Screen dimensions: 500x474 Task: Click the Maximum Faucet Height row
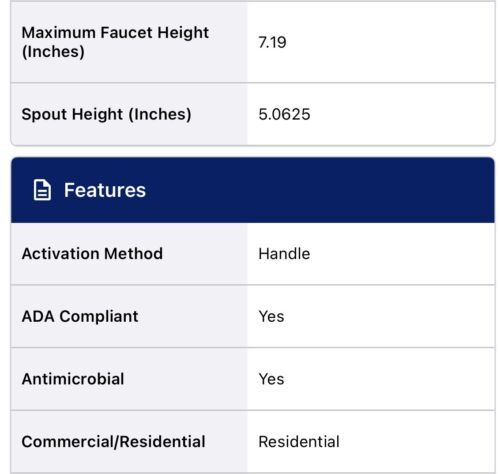[253, 42]
